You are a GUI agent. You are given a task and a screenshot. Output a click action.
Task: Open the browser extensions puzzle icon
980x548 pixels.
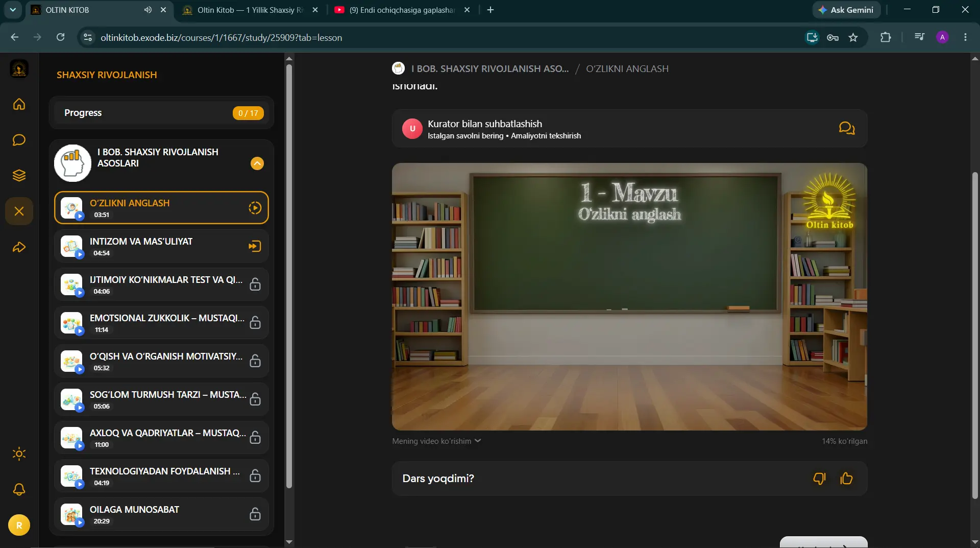[886, 37]
